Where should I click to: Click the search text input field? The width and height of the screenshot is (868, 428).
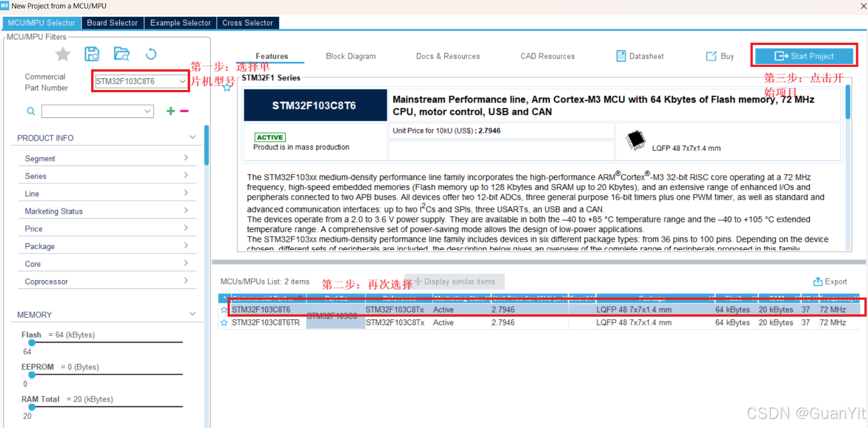pyautogui.click(x=92, y=111)
